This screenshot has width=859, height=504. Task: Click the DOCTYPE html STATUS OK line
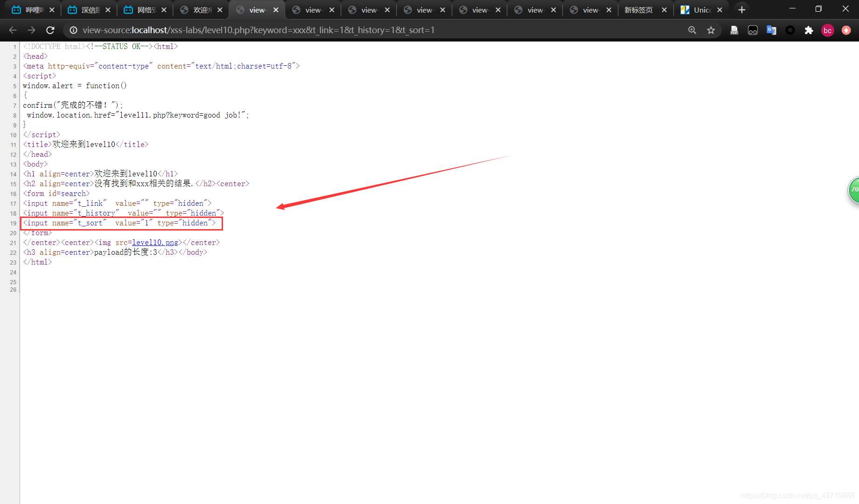100,47
